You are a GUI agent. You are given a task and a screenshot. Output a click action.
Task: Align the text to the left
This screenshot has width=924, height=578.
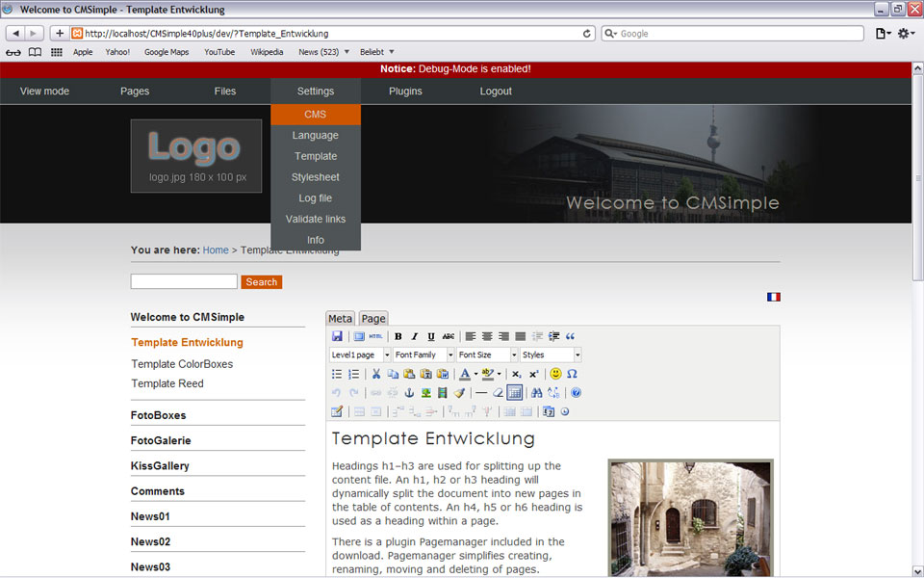click(x=471, y=336)
